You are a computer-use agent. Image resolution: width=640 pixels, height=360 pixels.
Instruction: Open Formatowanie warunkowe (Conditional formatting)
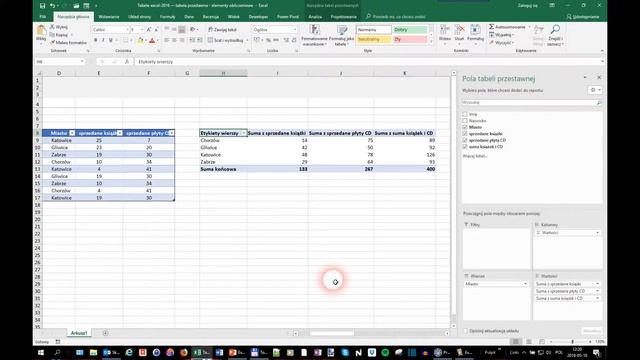(x=314, y=35)
